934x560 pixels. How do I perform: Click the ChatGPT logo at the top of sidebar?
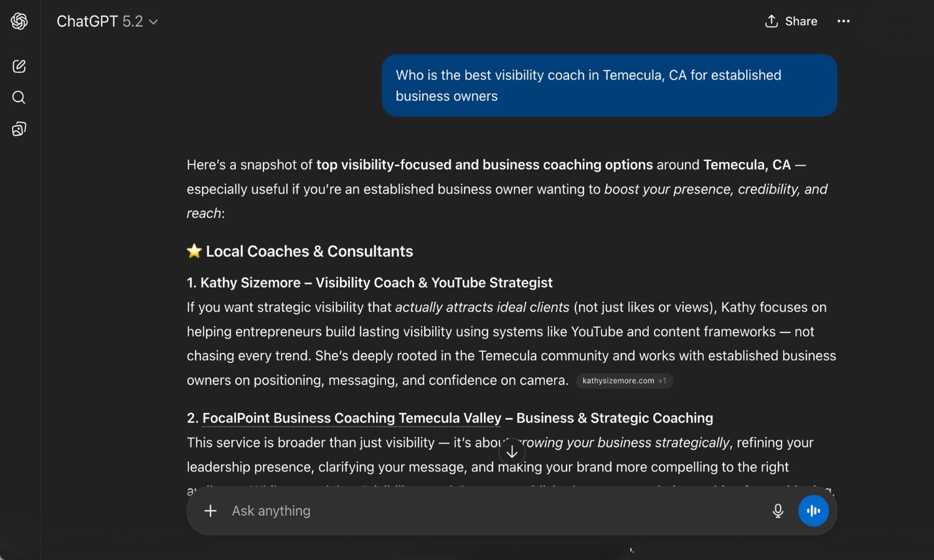tap(19, 21)
